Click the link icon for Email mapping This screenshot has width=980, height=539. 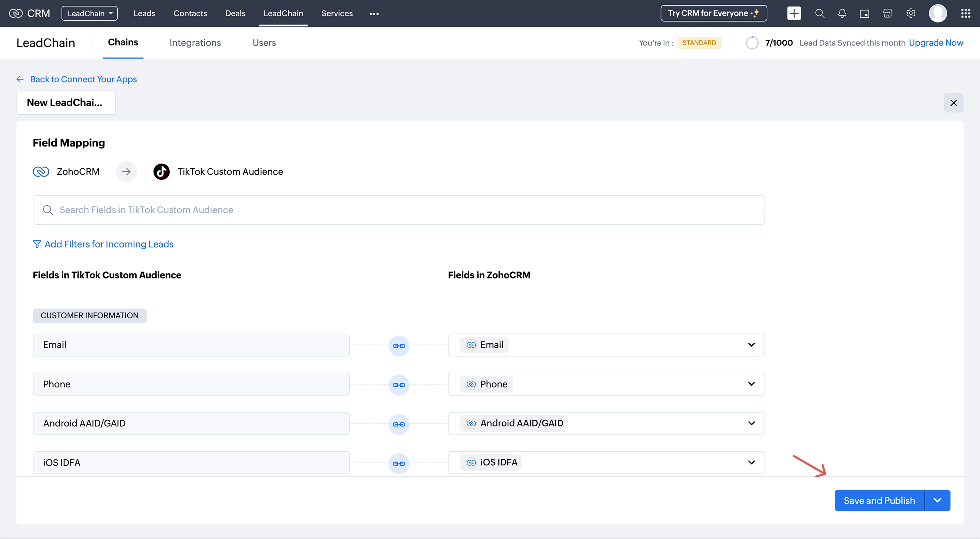point(399,346)
